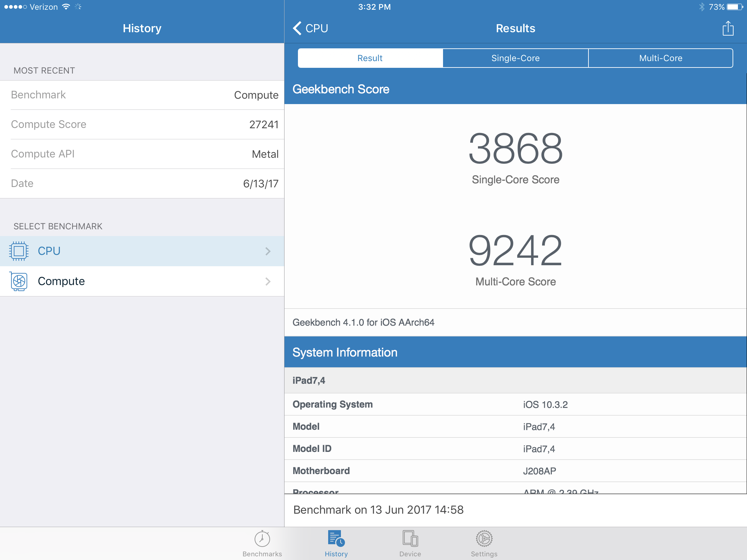Select the Compute benchmark row
Viewport: 747px width, 560px height.
142,282
